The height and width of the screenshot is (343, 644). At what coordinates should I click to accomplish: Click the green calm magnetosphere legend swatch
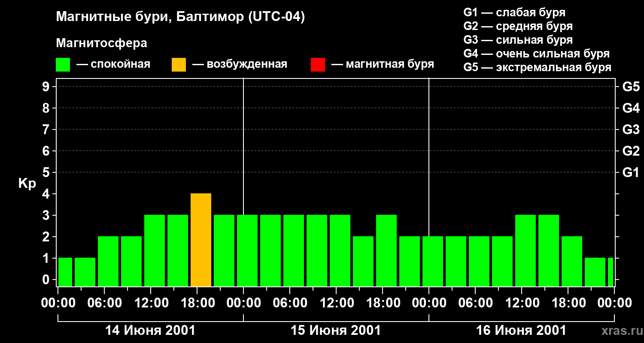pos(63,65)
